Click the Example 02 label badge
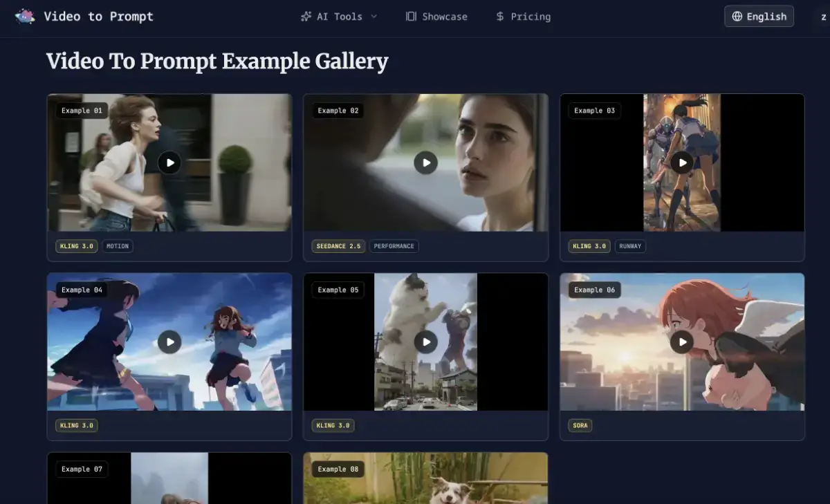Screen dimensions: 830x504 click(338, 111)
